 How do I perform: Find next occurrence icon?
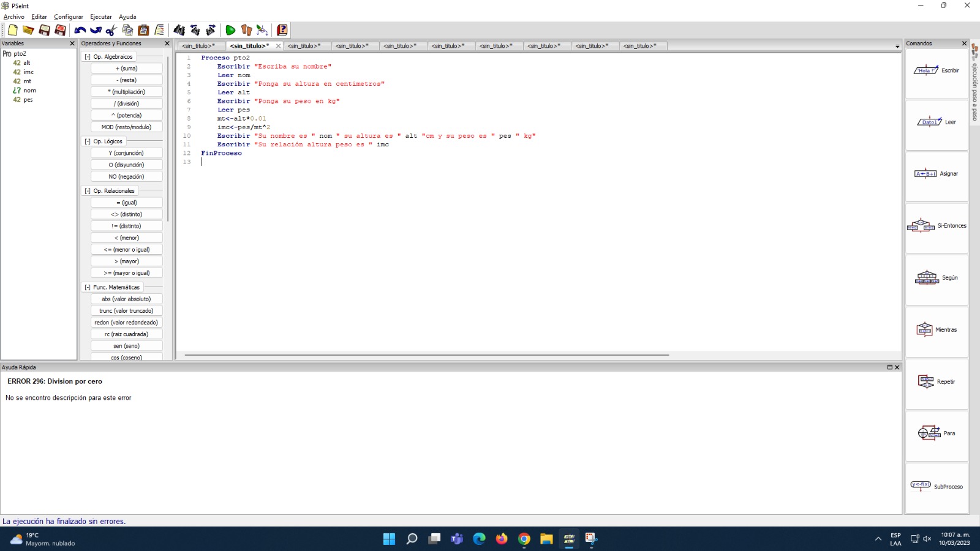(211, 30)
